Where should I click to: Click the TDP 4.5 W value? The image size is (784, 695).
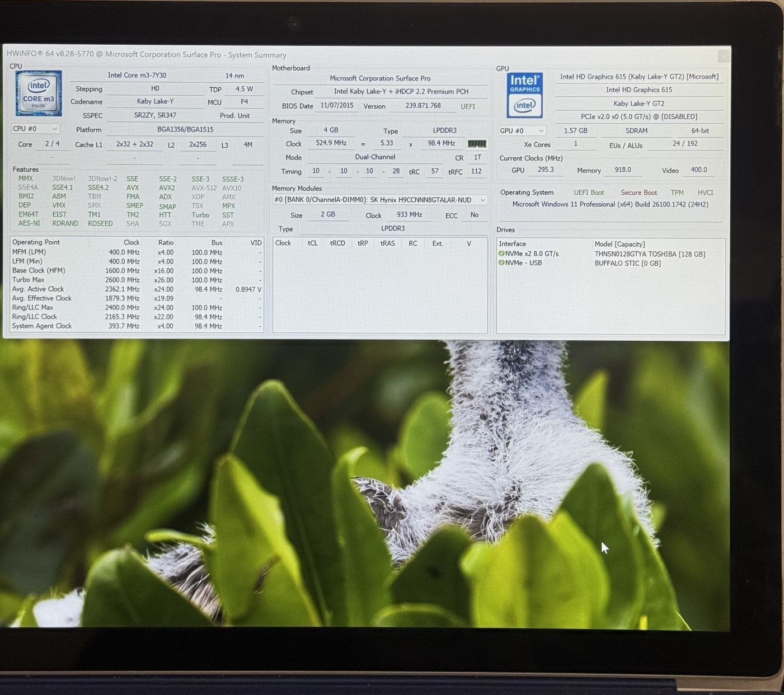[244, 89]
